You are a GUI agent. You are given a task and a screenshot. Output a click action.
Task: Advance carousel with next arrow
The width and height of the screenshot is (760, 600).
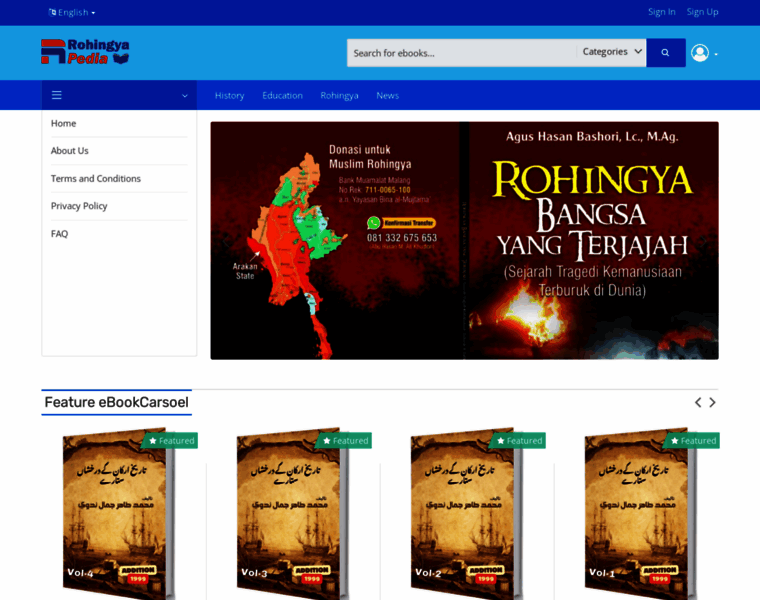coord(713,402)
